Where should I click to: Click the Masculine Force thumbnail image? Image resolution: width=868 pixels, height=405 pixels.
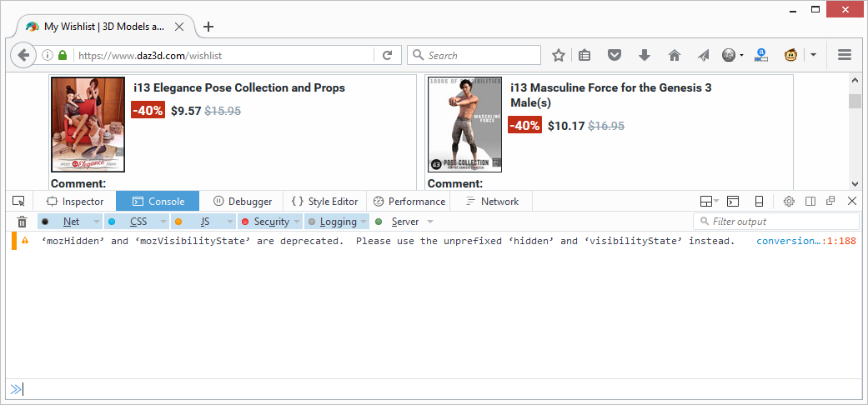click(x=465, y=124)
